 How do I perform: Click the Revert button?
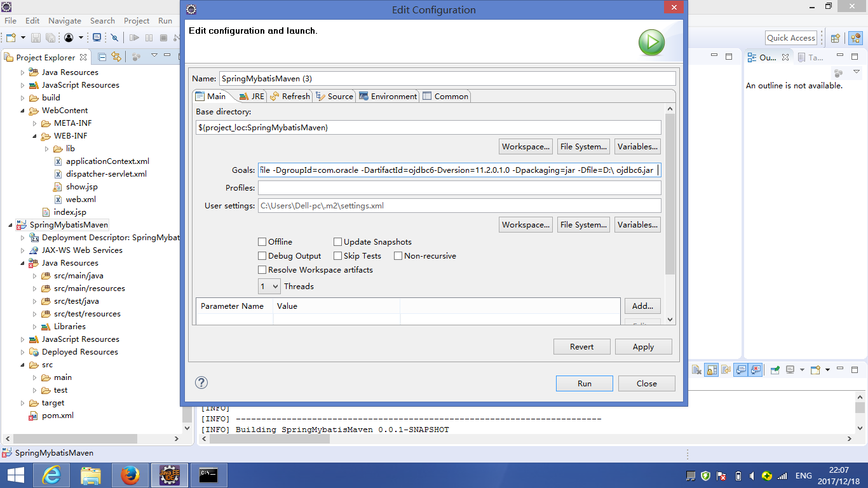(x=581, y=346)
